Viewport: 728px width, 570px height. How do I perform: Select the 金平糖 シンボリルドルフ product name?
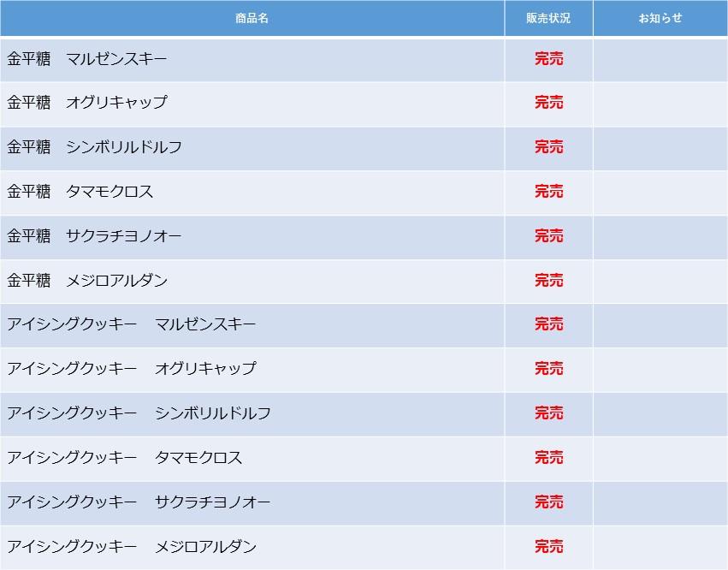pyautogui.click(x=94, y=147)
